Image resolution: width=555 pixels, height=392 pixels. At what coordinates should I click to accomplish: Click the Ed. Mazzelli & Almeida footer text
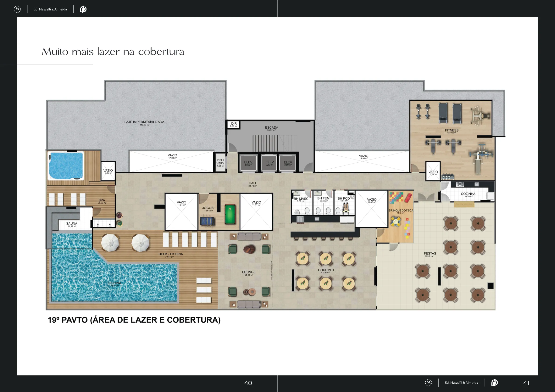click(461, 383)
